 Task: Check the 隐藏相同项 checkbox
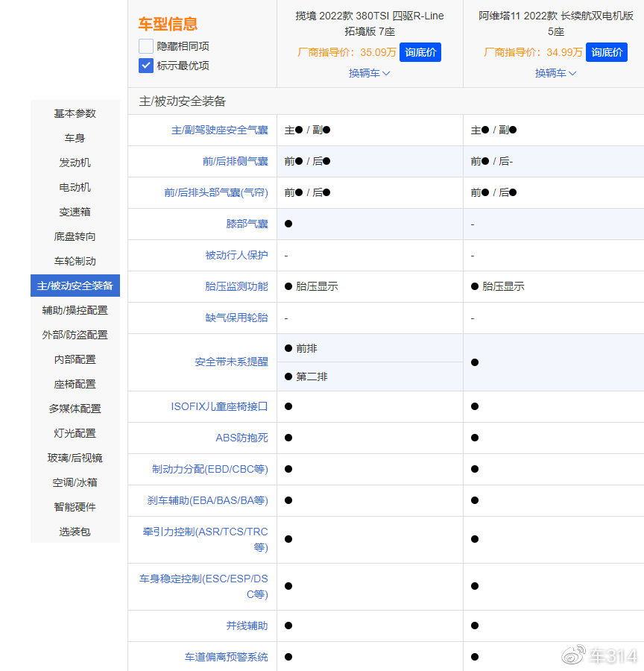point(146,46)
